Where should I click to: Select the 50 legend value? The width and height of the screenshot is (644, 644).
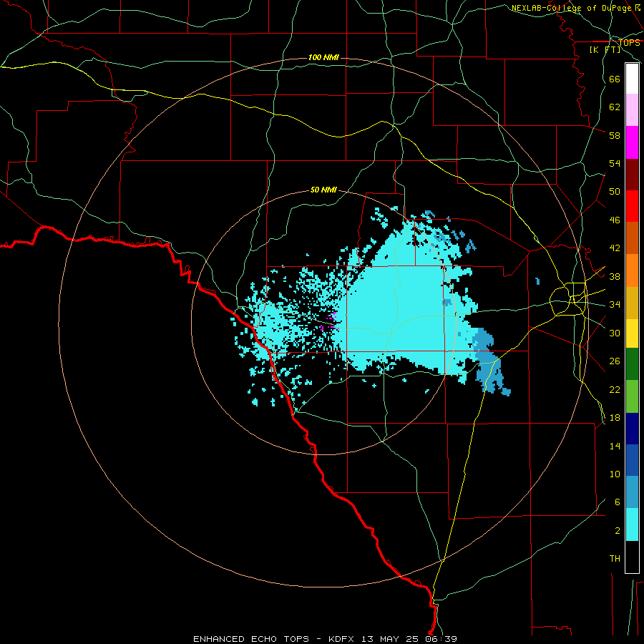(615, 192)
